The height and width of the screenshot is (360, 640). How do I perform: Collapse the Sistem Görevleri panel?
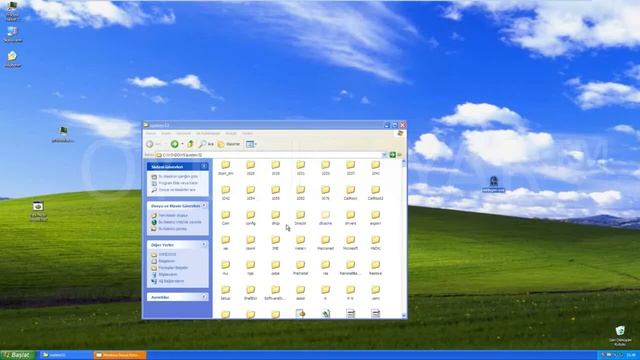[204, 167]
